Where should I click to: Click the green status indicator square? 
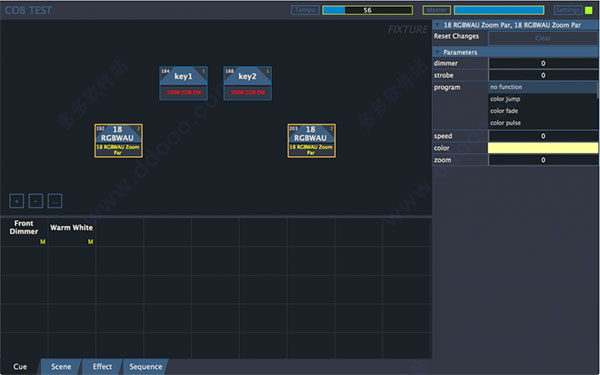pos(589,10)
